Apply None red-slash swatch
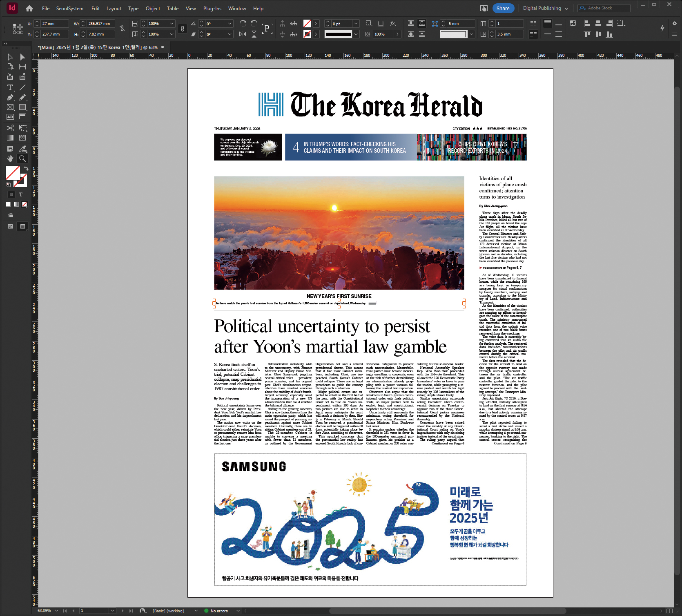This screenshot has height=616, width=682. 25,204
